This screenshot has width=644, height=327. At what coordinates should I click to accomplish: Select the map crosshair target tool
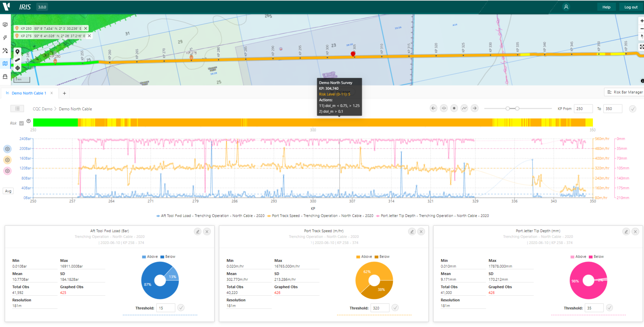click(x=17, y=68)
